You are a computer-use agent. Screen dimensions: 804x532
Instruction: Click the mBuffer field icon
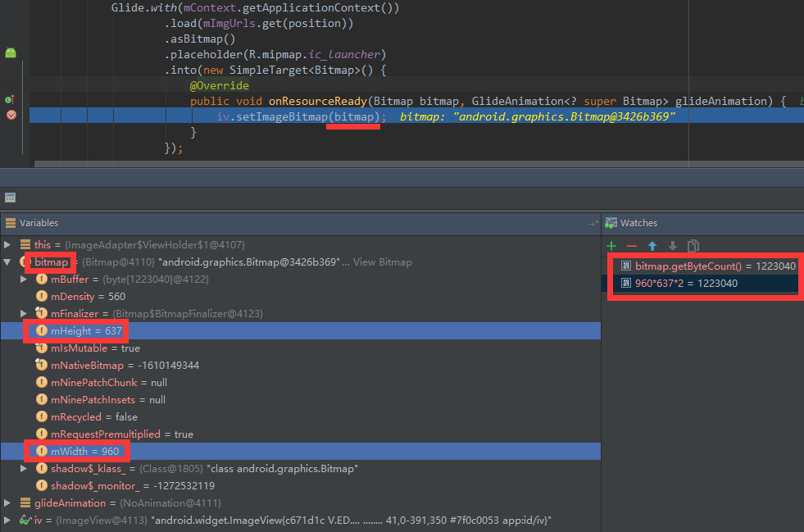click(x=42, y=279)
